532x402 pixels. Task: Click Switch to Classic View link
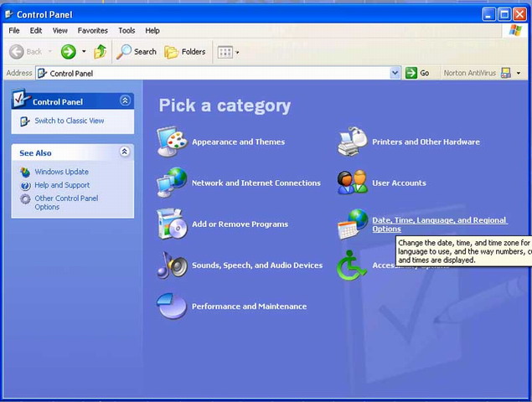(x=69, y=121)
